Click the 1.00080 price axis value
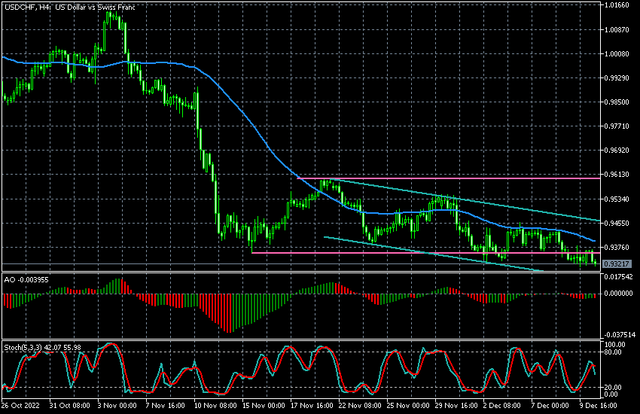Image resolution: width=640 pixels, height=414 pixels. [x=616, y=53]
